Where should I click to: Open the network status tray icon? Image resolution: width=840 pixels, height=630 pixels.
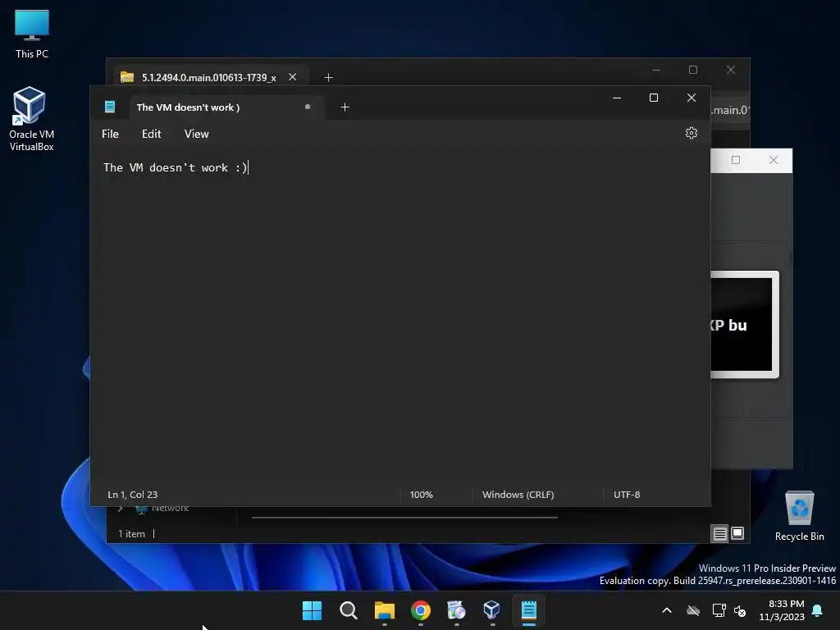(x=719, y=610)
